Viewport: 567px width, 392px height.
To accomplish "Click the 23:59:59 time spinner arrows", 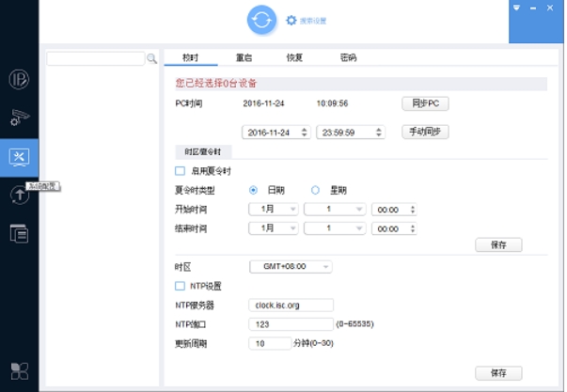I will (379, 133).
